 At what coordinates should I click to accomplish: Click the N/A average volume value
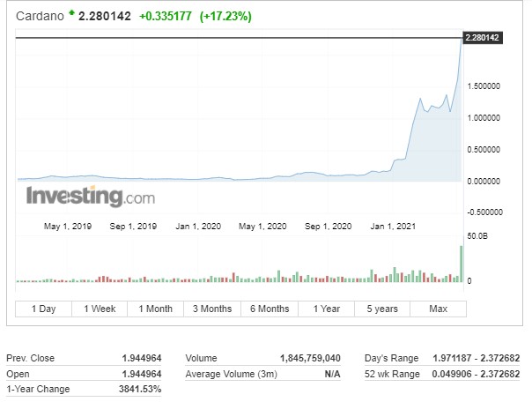click(333, 374)
